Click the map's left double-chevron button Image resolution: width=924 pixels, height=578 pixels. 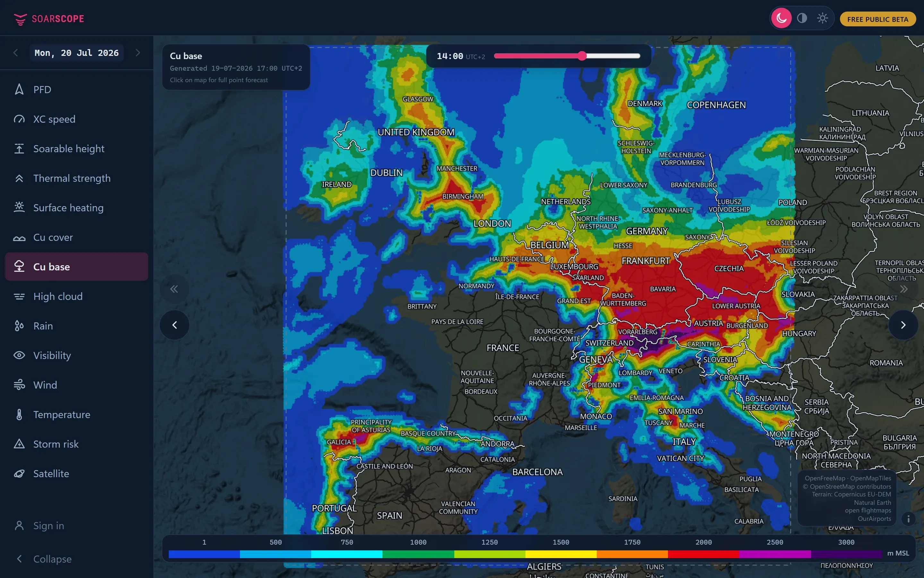[x=174, y=289]
